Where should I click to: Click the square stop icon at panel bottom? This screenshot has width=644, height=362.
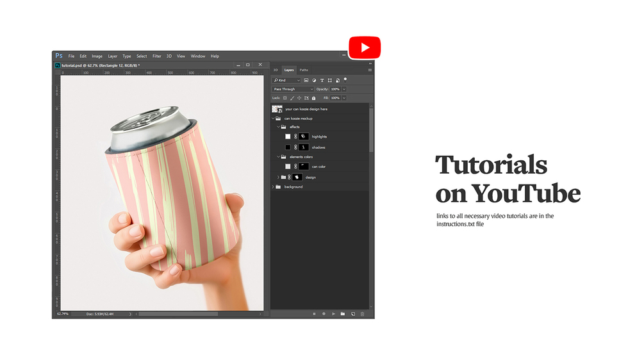coord(314,314)
